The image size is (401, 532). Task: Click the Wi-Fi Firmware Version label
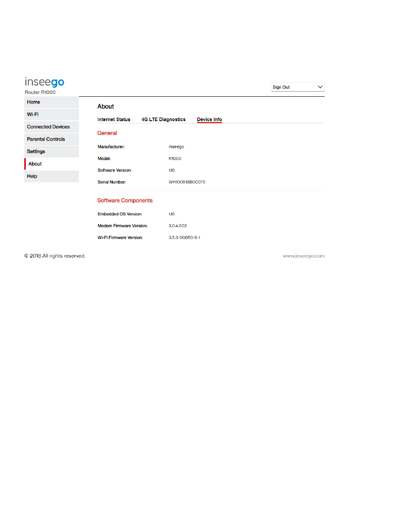[120, 238]
